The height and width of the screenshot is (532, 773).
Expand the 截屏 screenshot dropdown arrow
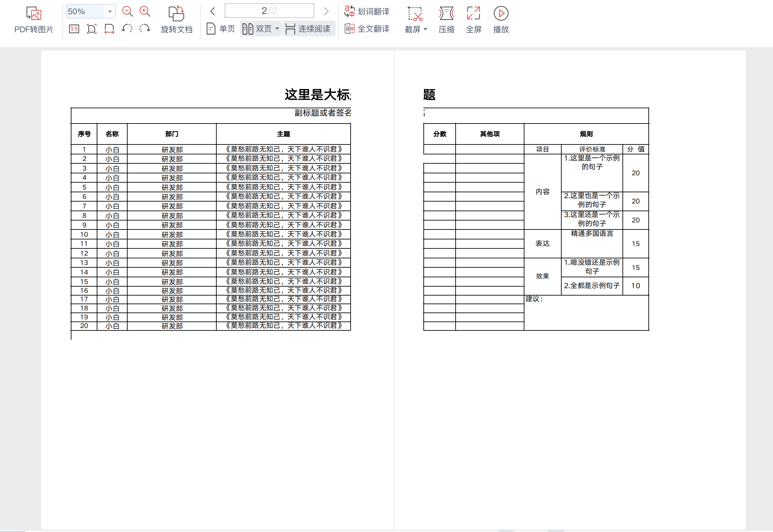click(425, 29)
